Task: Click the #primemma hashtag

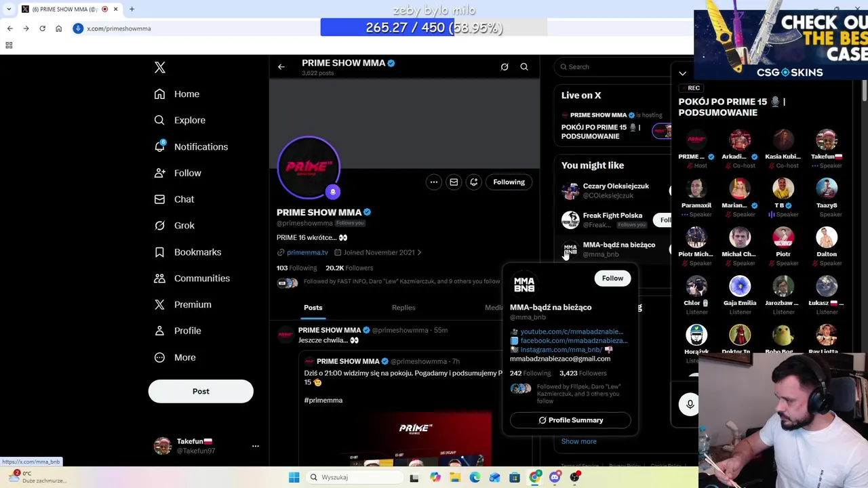Action: (x=323, y=401)
